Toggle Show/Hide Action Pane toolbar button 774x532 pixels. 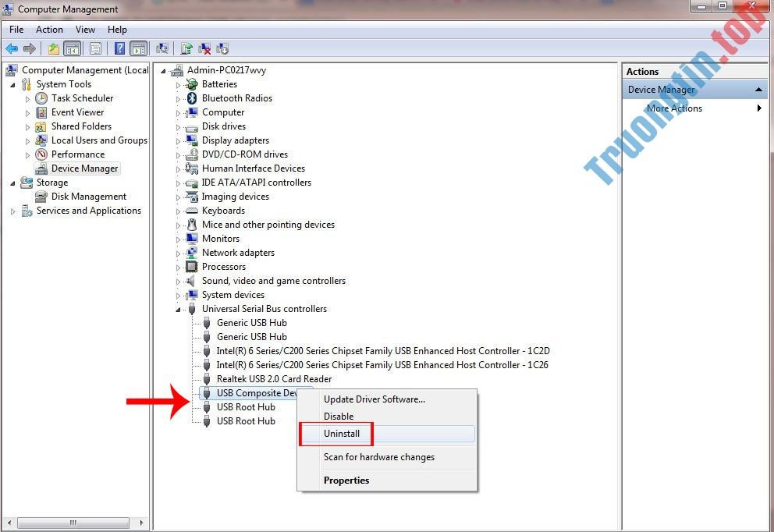[x=139, y=48]
